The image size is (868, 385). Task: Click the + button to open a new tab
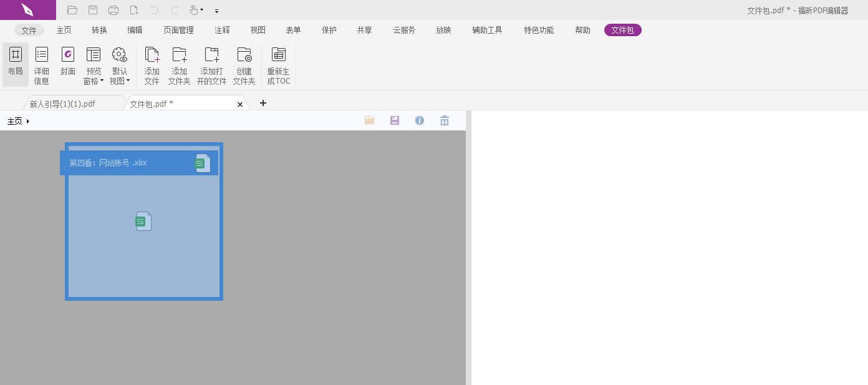263,103
